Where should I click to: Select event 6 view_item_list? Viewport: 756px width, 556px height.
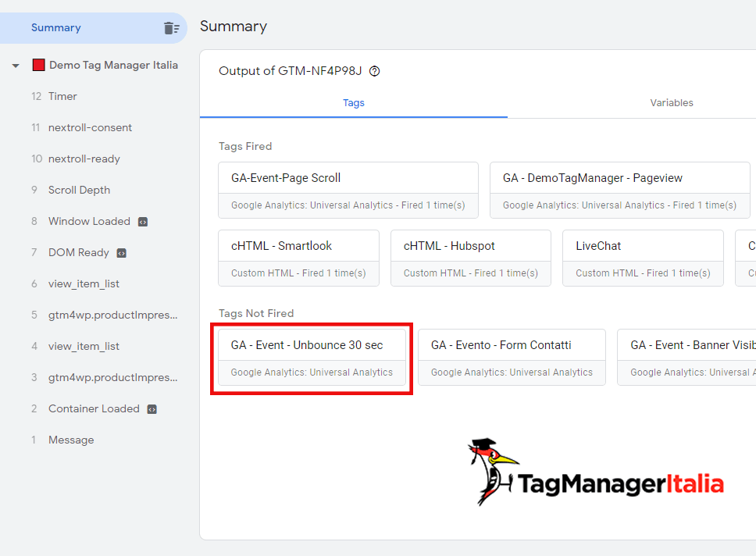[75, 284]
